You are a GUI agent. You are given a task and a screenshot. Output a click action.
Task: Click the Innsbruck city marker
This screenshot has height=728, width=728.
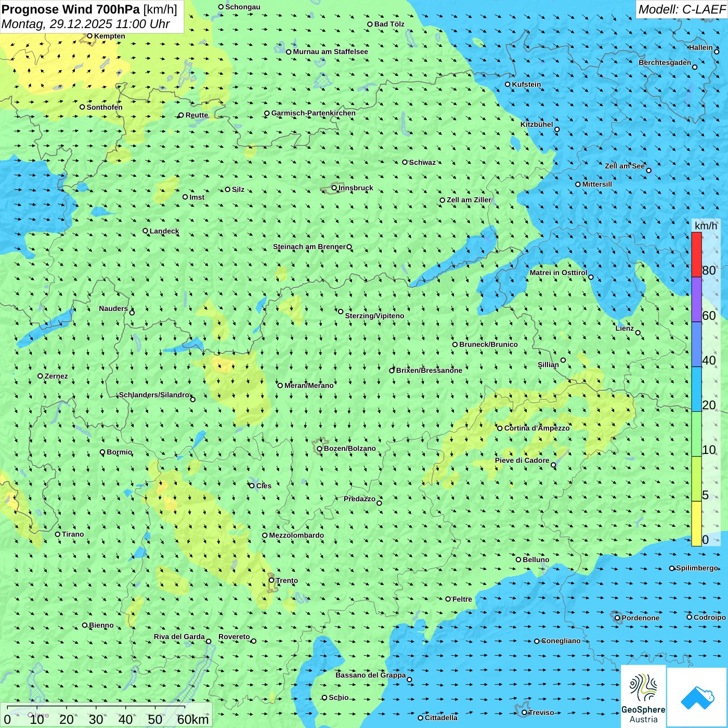pyautogui.click(x=334, y=188)
